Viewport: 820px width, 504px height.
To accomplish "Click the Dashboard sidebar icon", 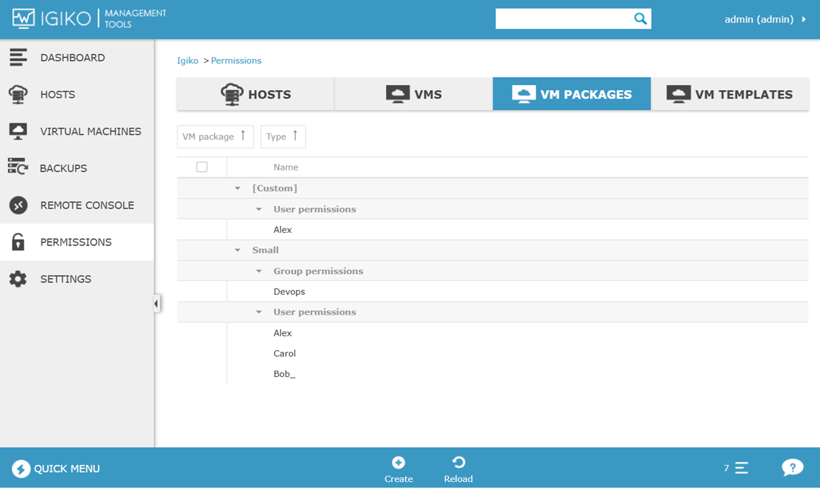I will [18, 57].
